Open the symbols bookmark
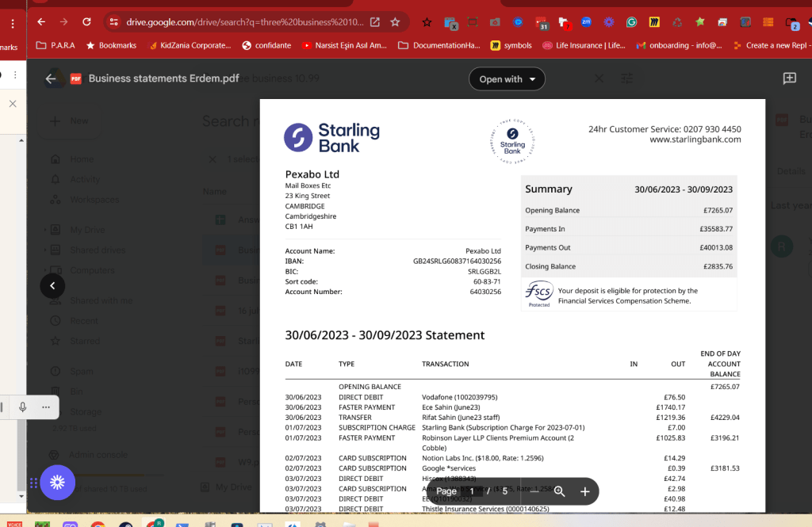The height and width of the screenshot is (527, 812). point(511,45)
